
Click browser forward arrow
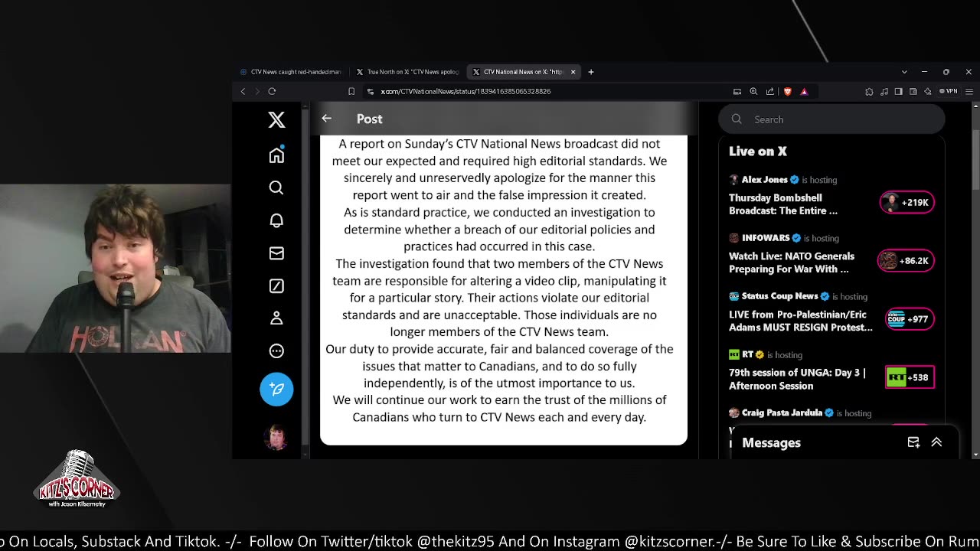pos(257,91)
